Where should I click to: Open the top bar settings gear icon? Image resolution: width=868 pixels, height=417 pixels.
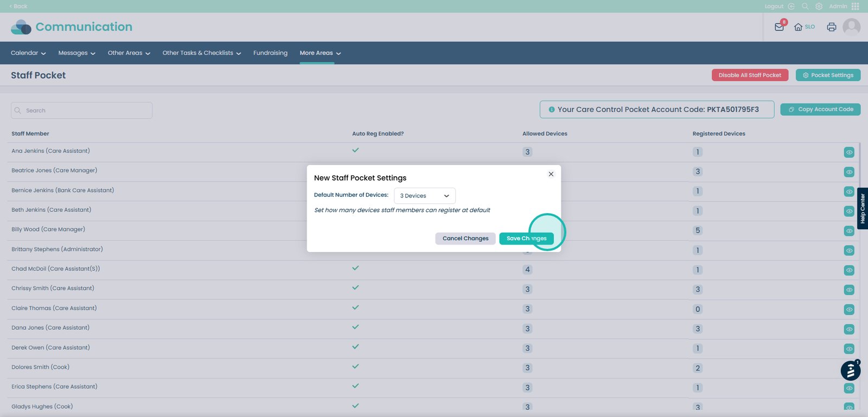coord(819,7)
